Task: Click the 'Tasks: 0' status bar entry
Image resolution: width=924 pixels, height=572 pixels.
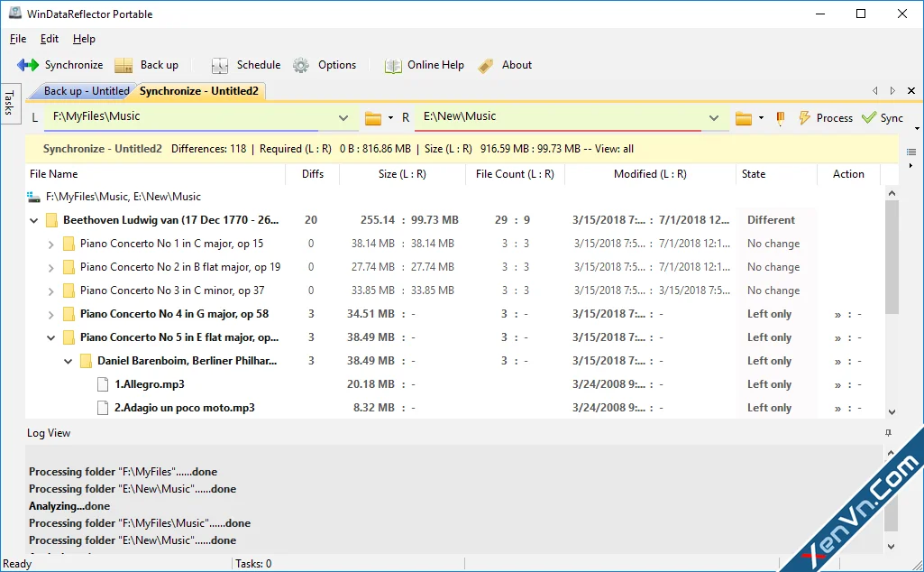Action: tap(253, 564)
